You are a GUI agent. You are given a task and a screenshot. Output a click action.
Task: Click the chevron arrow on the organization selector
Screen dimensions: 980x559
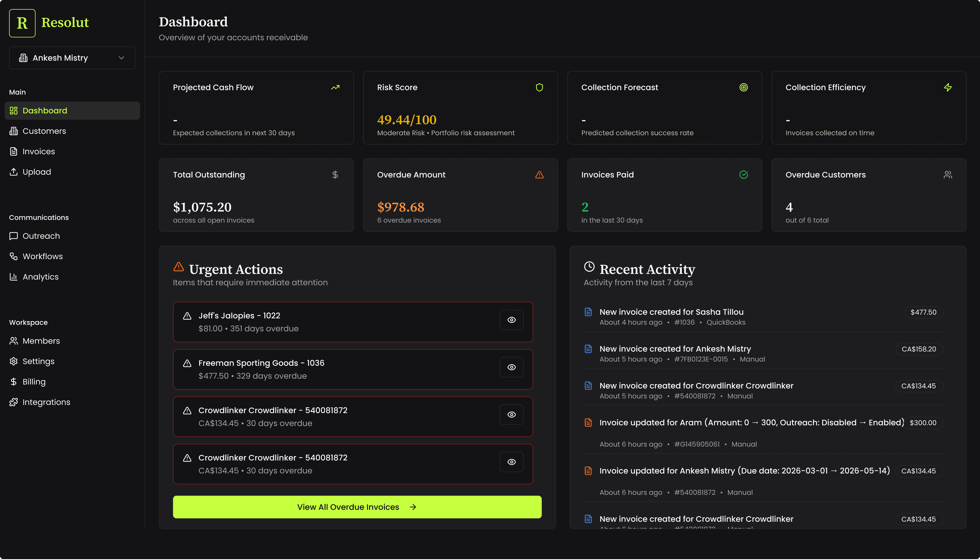[x=121, y=58]
